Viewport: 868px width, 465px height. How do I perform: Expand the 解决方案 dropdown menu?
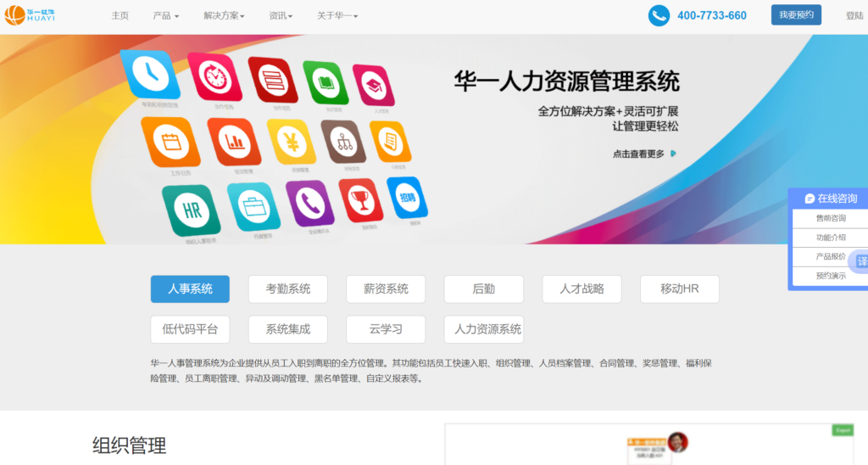pos(224,15)
